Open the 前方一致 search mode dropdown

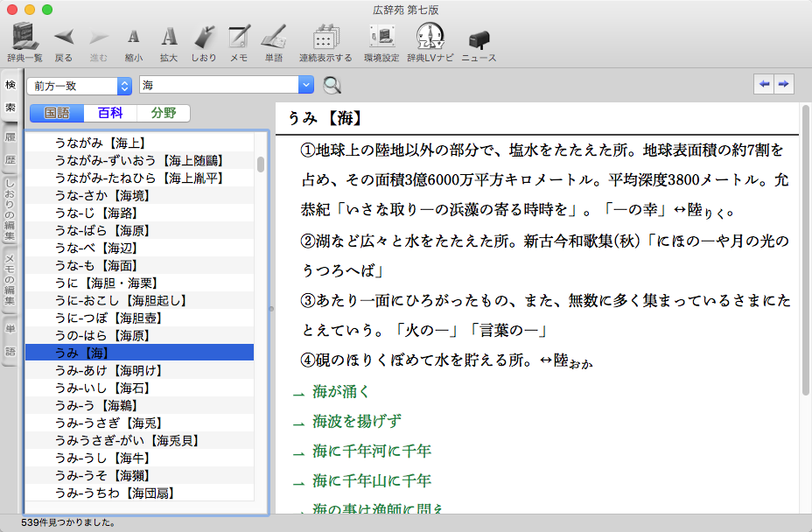click(x=80, y=86)
